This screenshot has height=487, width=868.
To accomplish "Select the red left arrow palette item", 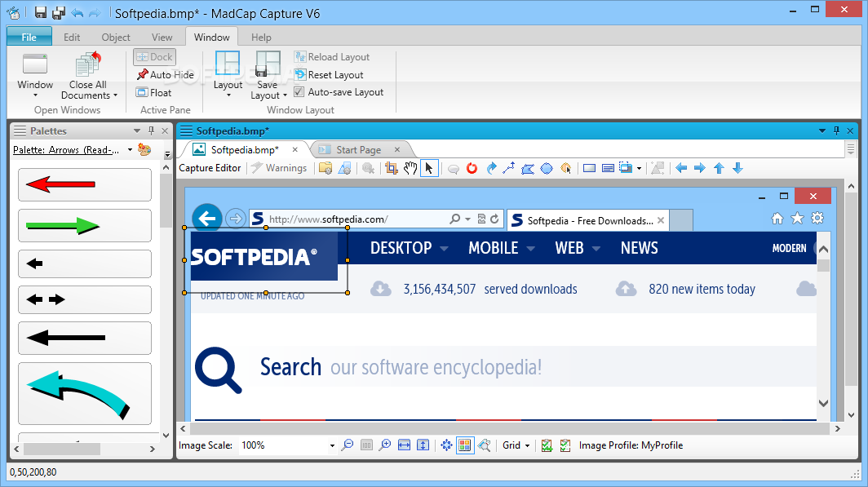I will click(x=85, y=184).
